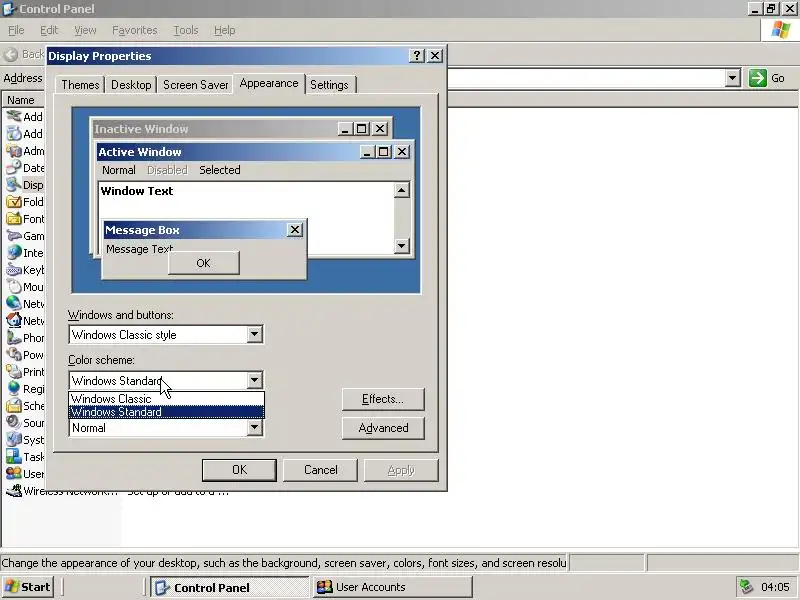800x600 pixels.
Task: Click the Keyboard icon in Control Panel
Action: pos(14,269)
